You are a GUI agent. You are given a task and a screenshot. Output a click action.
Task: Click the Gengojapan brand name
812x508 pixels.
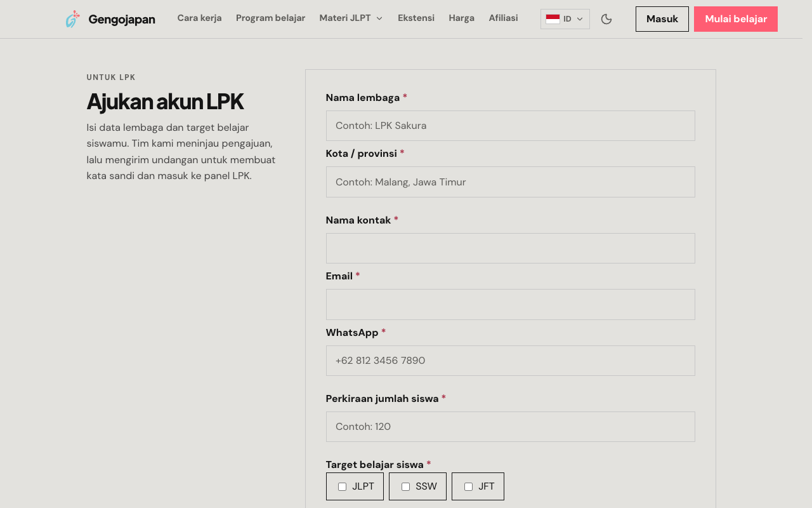coord(122,20)
